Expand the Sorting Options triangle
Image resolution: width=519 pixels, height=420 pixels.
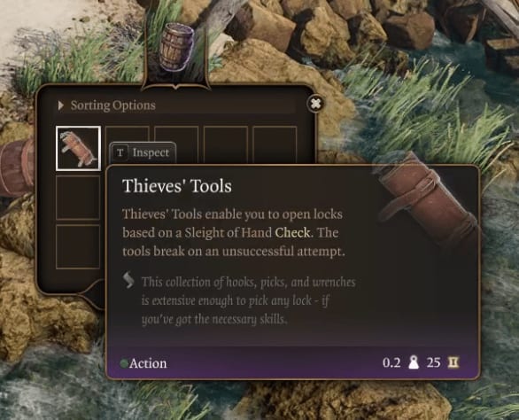coord(60,105)
